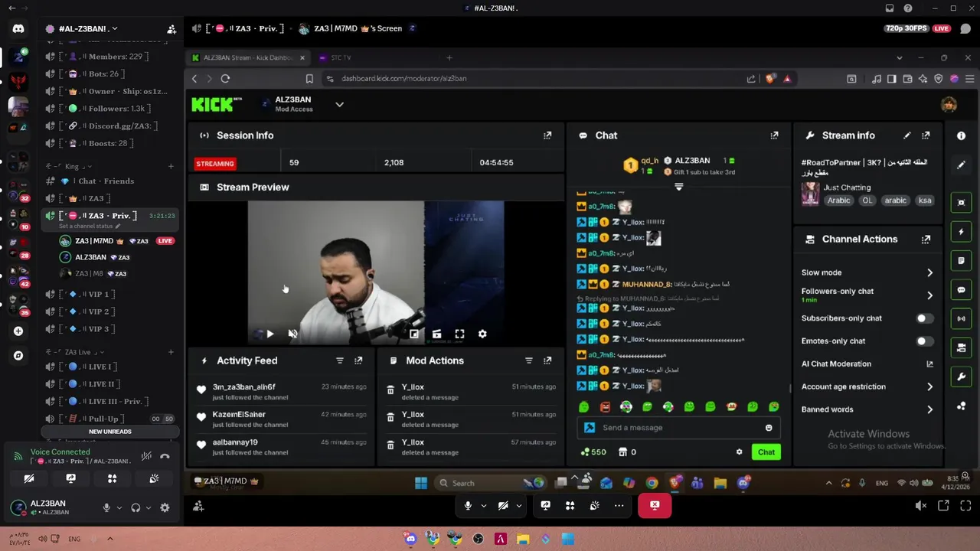The height and width of the screenshot is (551, 980).
Task: Open chat settings gear beside Chat button
Action: (739, 452)
